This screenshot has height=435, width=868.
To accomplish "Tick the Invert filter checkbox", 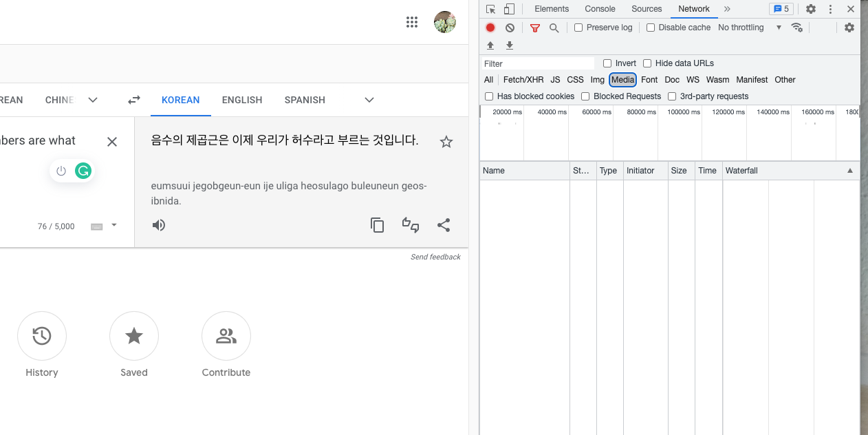I will pos(607,63).
